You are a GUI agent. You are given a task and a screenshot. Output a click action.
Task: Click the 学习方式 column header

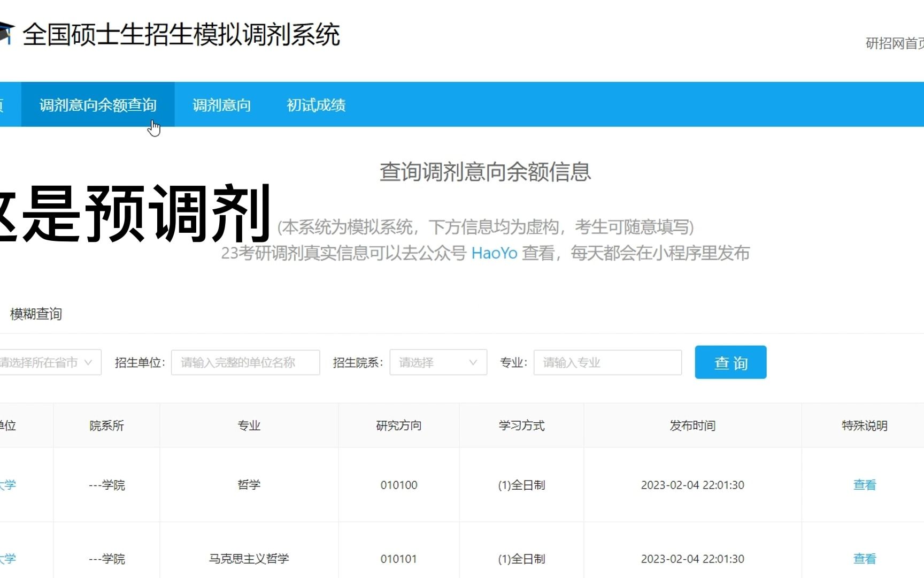522,425
